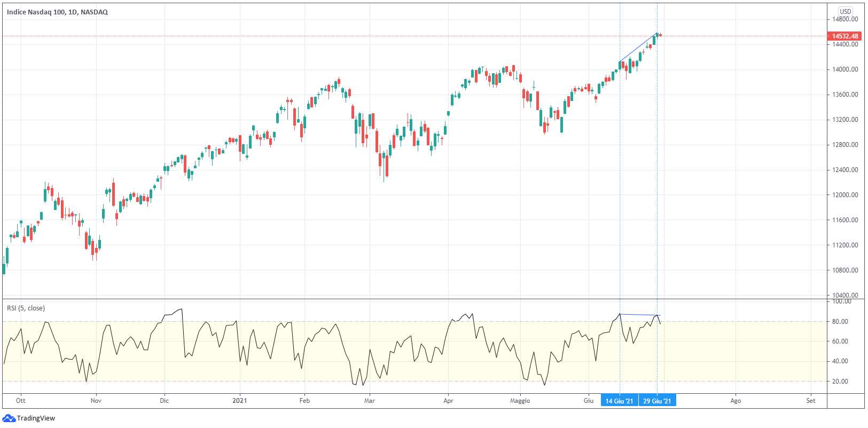Screen dimensions: 868x428
Task: Click the Nov label on time axis
Action: [x=96, y=401]
